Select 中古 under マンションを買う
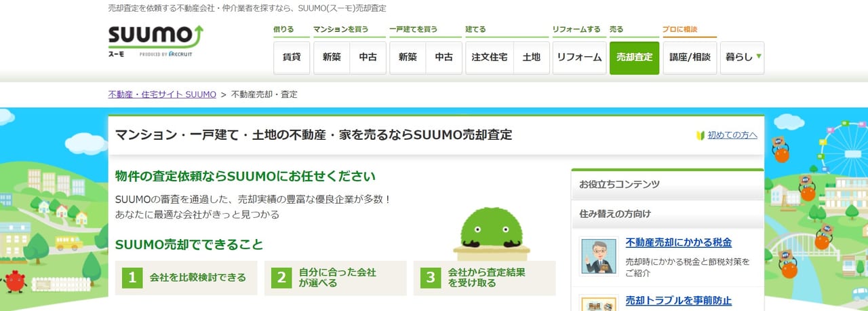Screen dimensions: 868x311 pyautogui.click(x=368, y=58)
